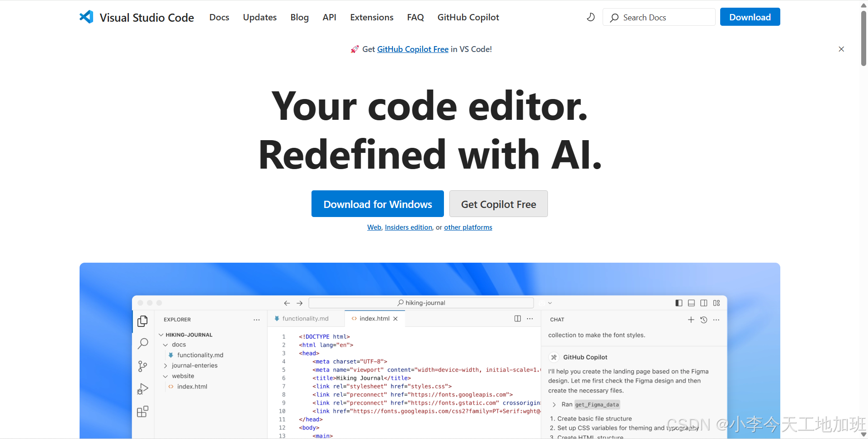The image size is (868, 439).
Task: Click the CHAT panel header text
Action: point(557,320)
